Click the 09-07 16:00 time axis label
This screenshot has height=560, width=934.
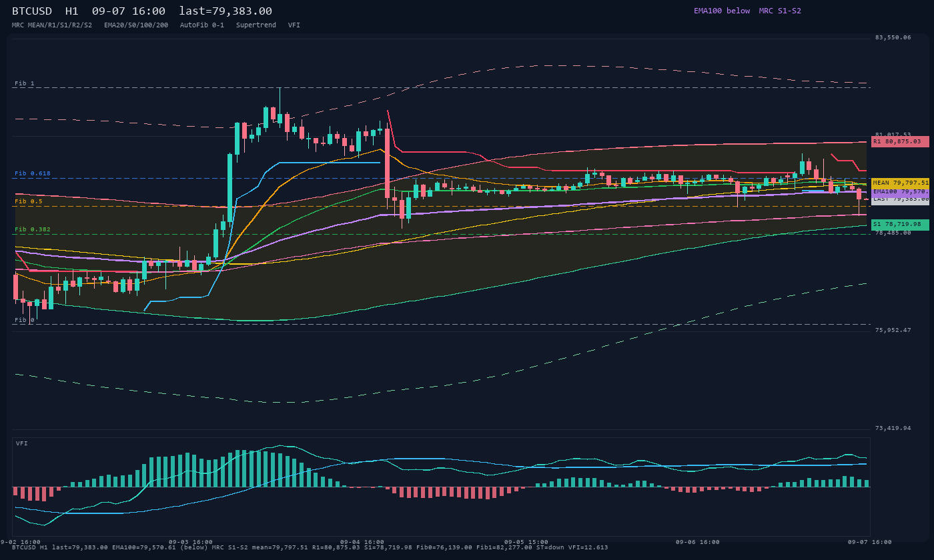coord(870,542)
